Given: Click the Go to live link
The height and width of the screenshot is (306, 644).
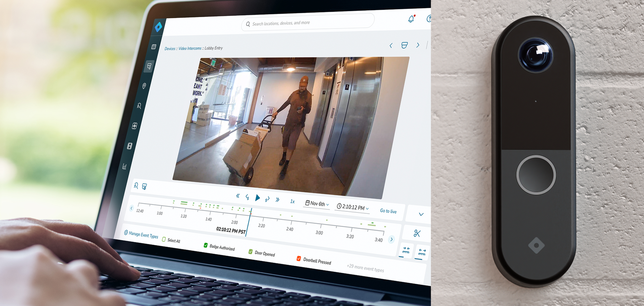Looking at the screenshot, I should pyautogui.click(x=388, y=211).
